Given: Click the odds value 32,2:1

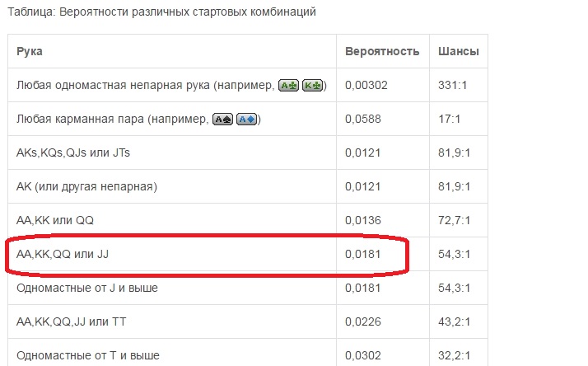Looking at the screenshot, I should (454, 355).
